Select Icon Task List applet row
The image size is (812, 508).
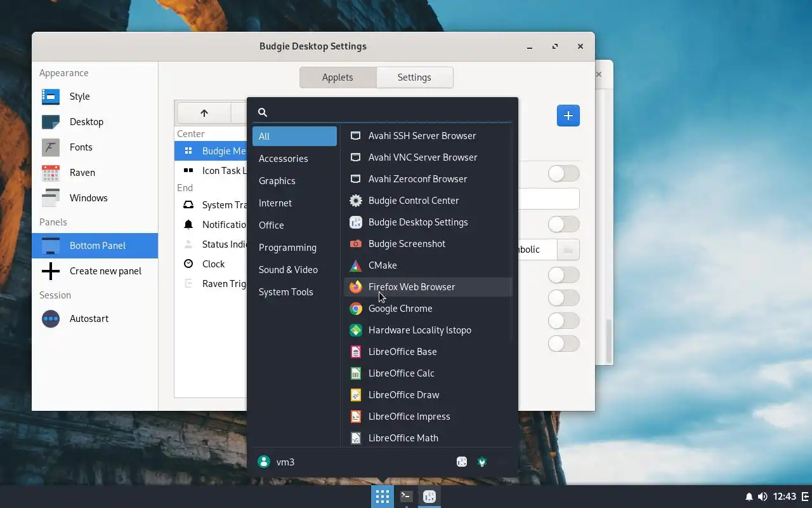point(211,171)
